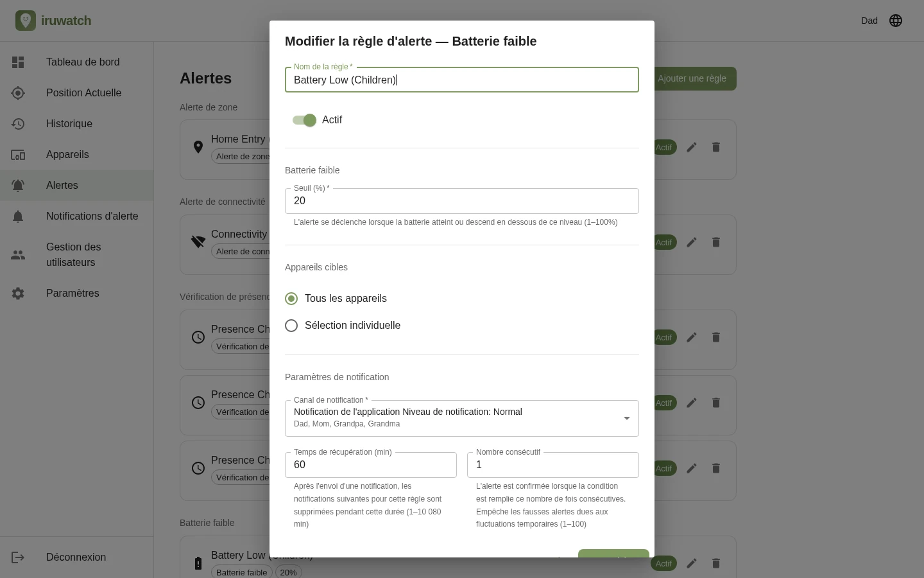Click the Dad user name

coord(869,21)
